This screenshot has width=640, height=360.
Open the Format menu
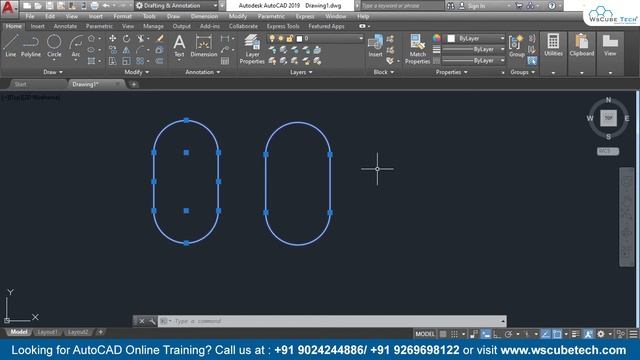pos(122,16)
